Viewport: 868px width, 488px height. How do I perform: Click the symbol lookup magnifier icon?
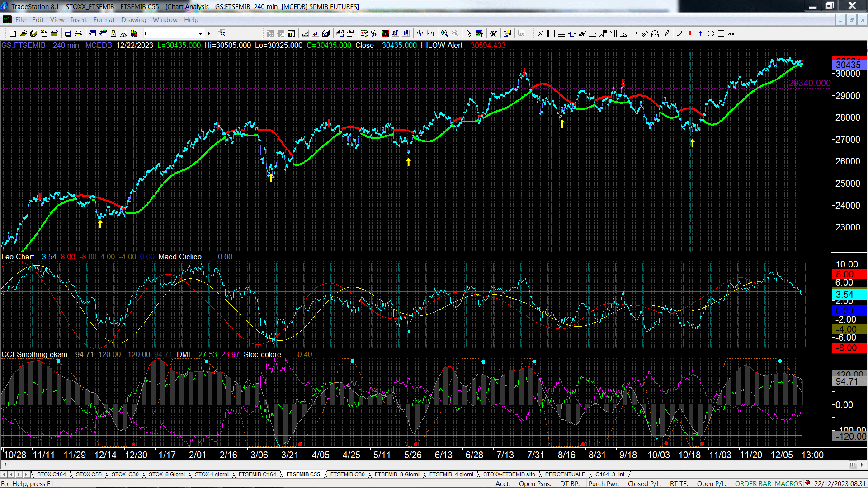(222, 33)
